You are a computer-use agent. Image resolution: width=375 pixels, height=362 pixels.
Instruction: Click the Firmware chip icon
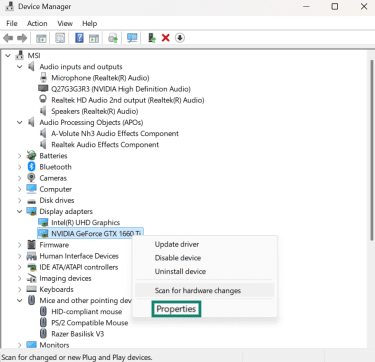(x=31, y=245)
